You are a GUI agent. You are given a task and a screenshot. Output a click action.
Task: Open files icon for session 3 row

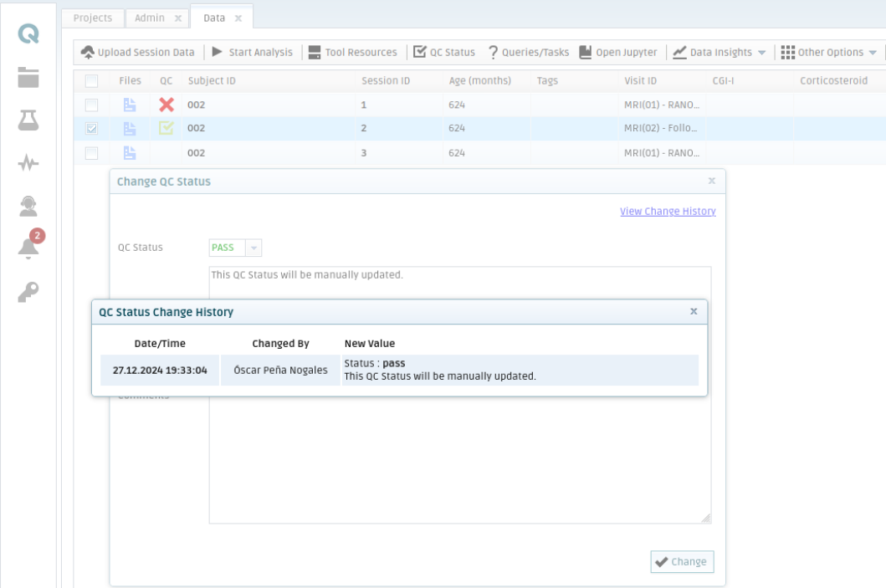click(x=130, y=152)
